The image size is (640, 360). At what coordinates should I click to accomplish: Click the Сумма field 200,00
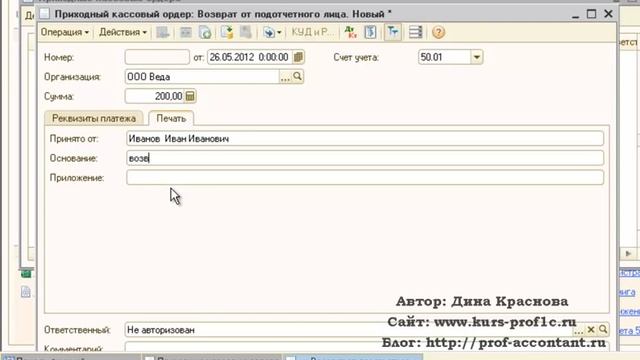(155, 96)
